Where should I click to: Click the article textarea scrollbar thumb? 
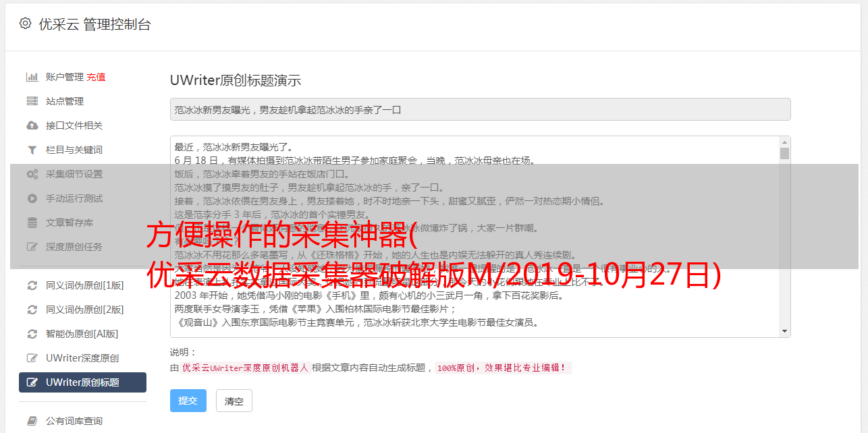coord(784,153)
